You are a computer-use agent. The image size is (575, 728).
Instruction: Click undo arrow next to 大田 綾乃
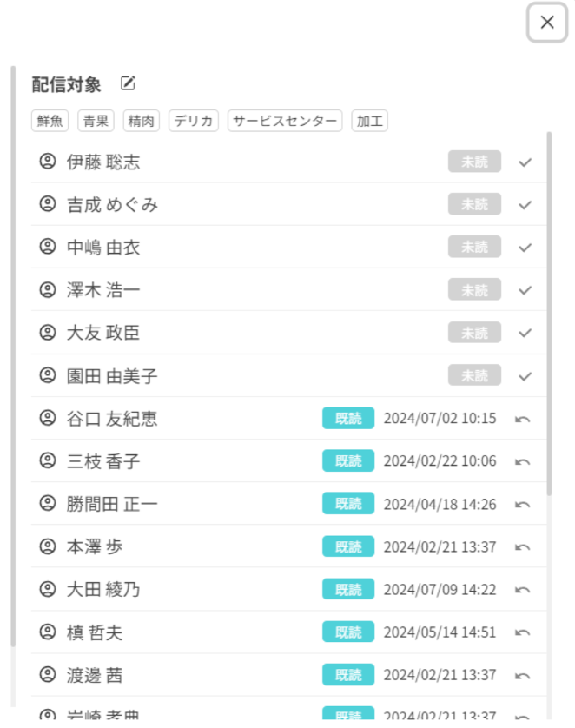[523, 590]
